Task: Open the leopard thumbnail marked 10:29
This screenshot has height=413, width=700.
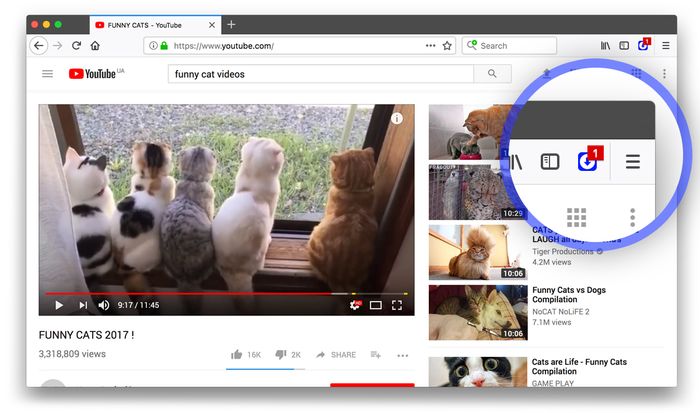Action: [470, 192]
